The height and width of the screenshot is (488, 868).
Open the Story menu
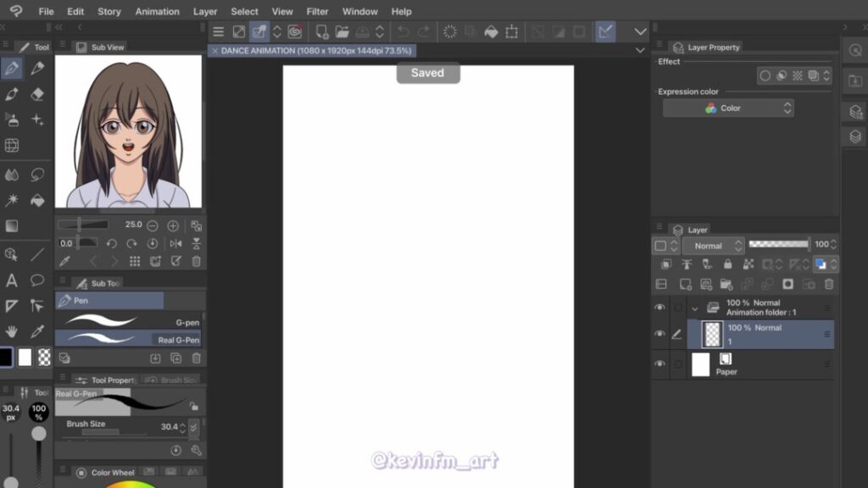tap(109, 11)
